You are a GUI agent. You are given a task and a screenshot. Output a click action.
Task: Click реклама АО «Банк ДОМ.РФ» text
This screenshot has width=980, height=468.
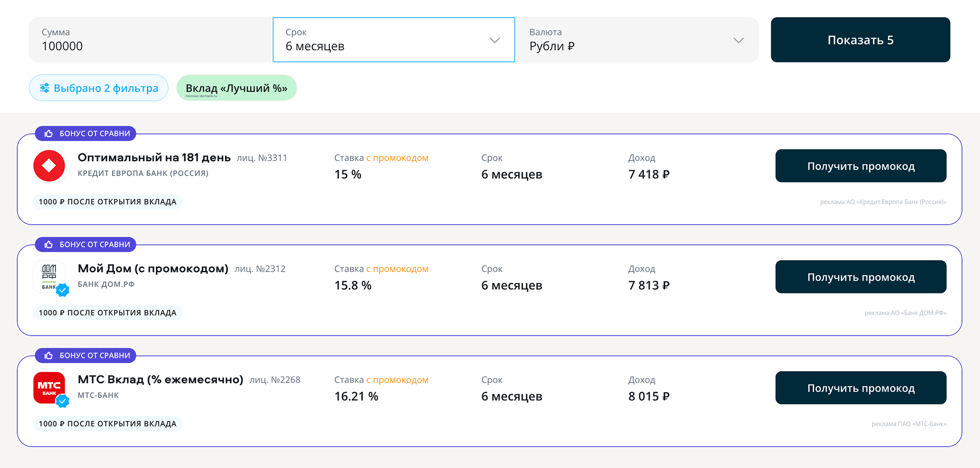point(906,313)
